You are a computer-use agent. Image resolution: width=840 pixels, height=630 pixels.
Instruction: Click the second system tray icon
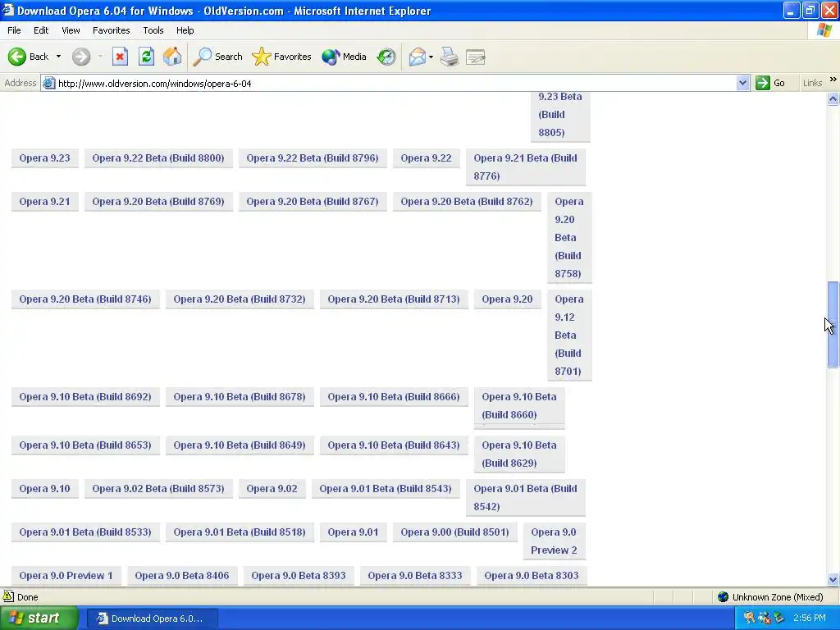pos(764,618)
